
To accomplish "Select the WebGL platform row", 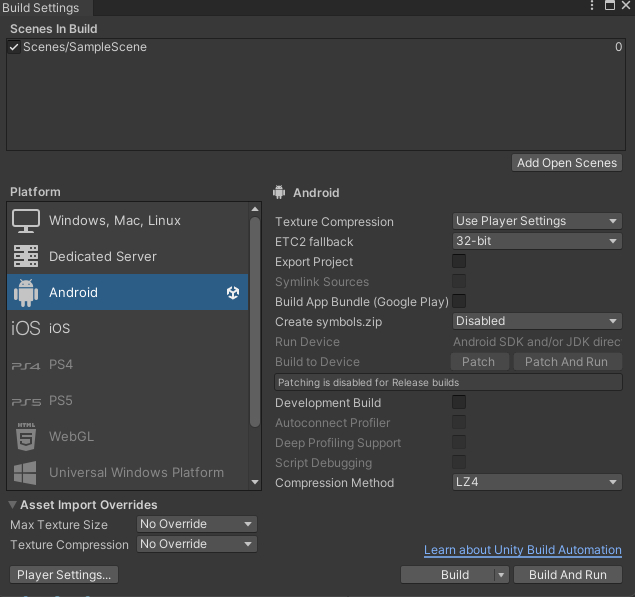I will pos(128,437).
